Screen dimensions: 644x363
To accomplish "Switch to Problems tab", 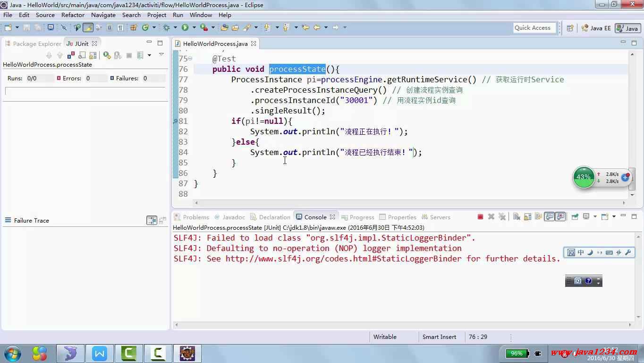I will pyautogui.click(x=191, y=217).
